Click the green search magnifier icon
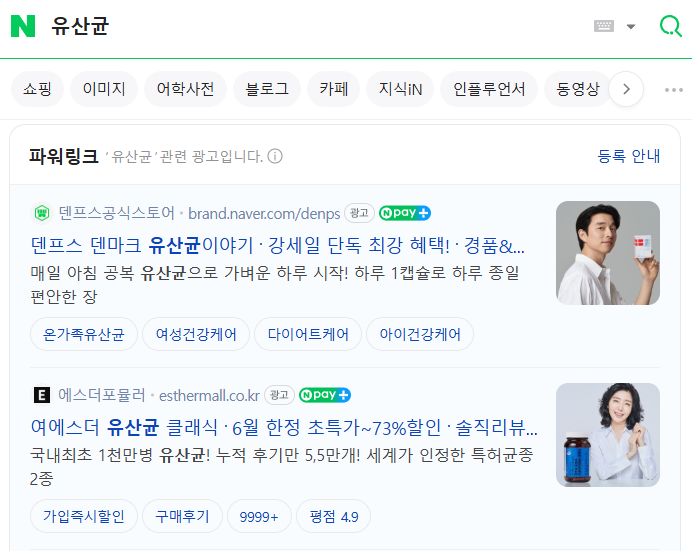The width and height of the screenshot is (692, 551). [x=670, y=26]
